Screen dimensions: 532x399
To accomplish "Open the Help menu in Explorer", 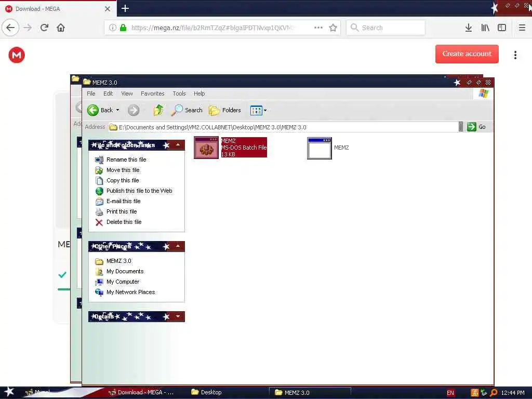I will pos(199,94).
